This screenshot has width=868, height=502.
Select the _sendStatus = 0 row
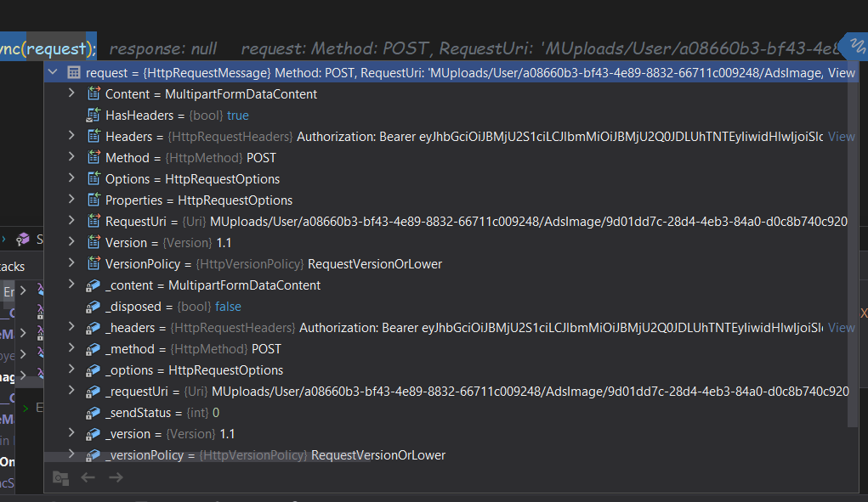(x=445, y=413)
